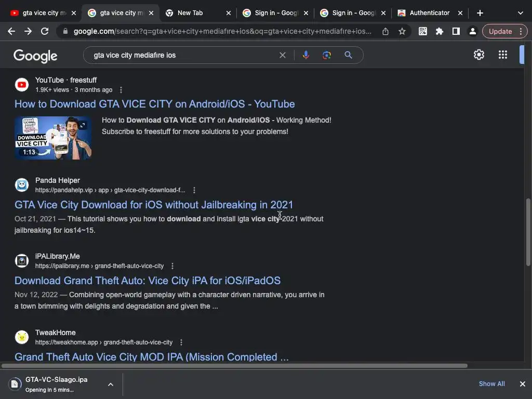Go forward using the browser forward arrow
This screenshot has height=399, width=532.
tap(28, 31)
